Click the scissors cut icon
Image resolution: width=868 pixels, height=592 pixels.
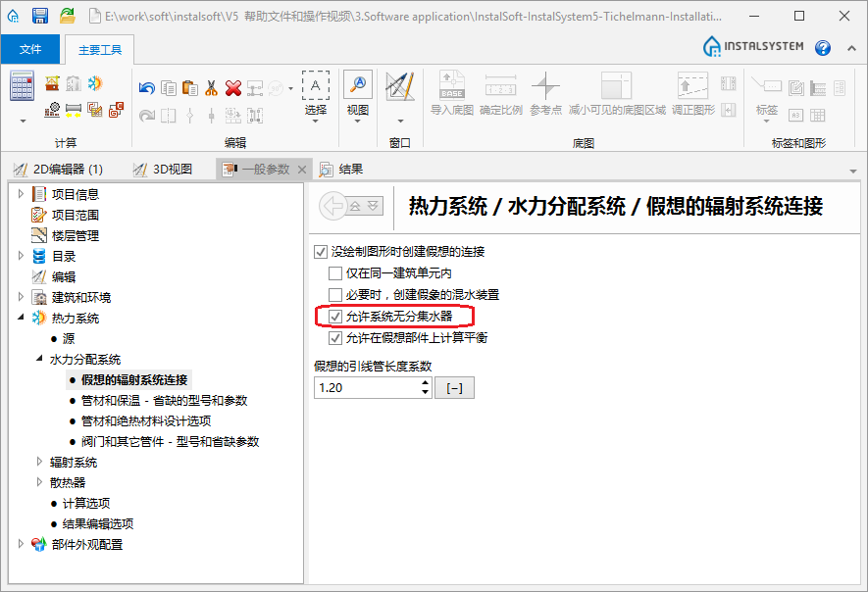point(211,88)
